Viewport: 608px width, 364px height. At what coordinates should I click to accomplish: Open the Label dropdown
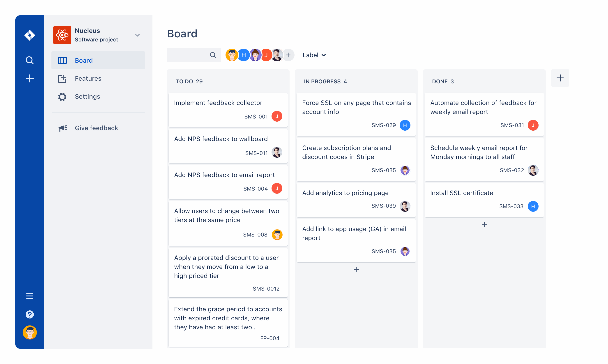[314, 55]
